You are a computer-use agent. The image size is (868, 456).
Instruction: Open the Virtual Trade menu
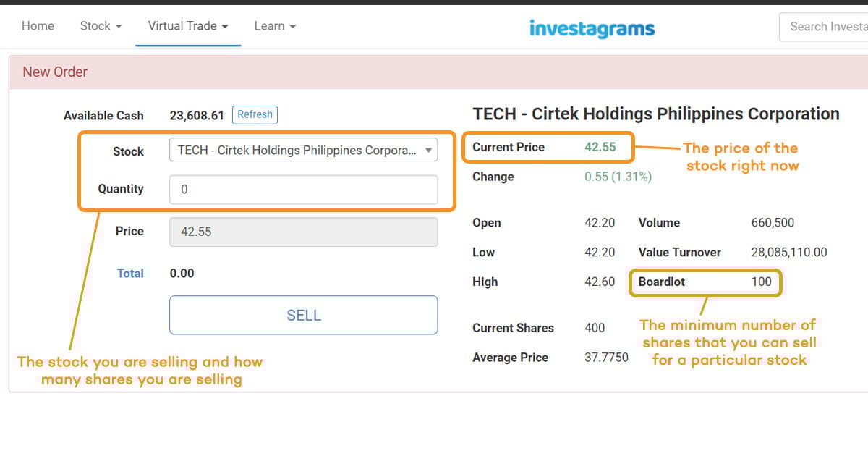point(188,26)
